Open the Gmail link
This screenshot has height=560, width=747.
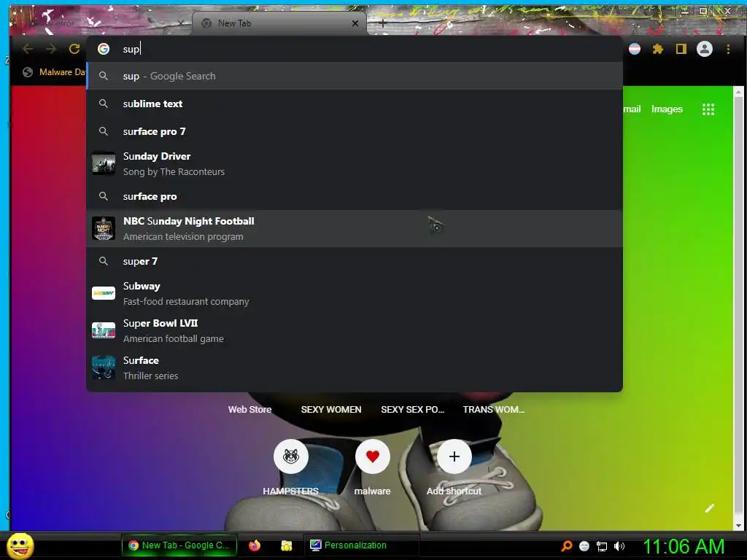pos(632,109)
